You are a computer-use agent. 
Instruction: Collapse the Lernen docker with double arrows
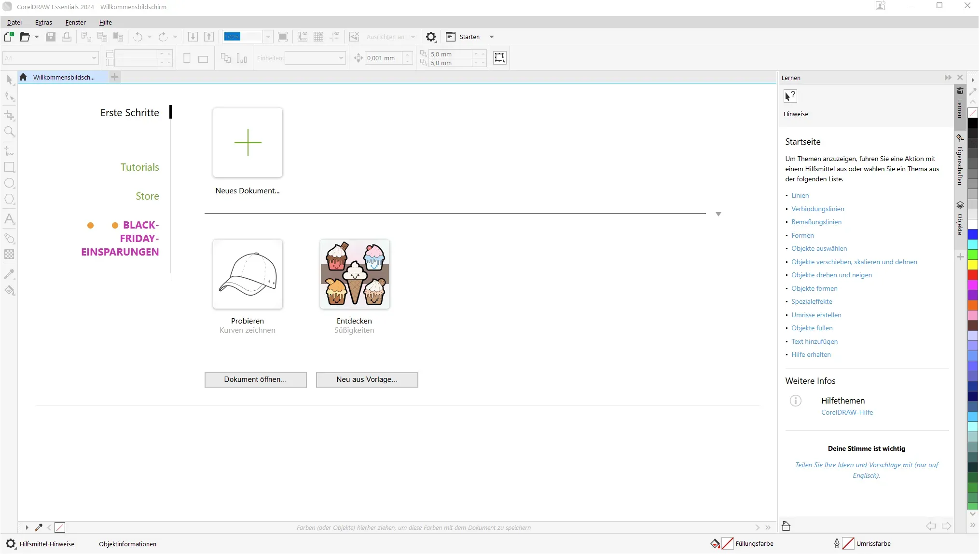tap(948, 78)
